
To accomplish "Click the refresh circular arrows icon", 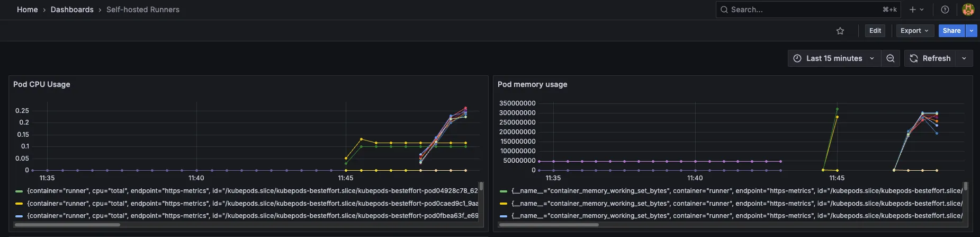I will pos(914,58).
